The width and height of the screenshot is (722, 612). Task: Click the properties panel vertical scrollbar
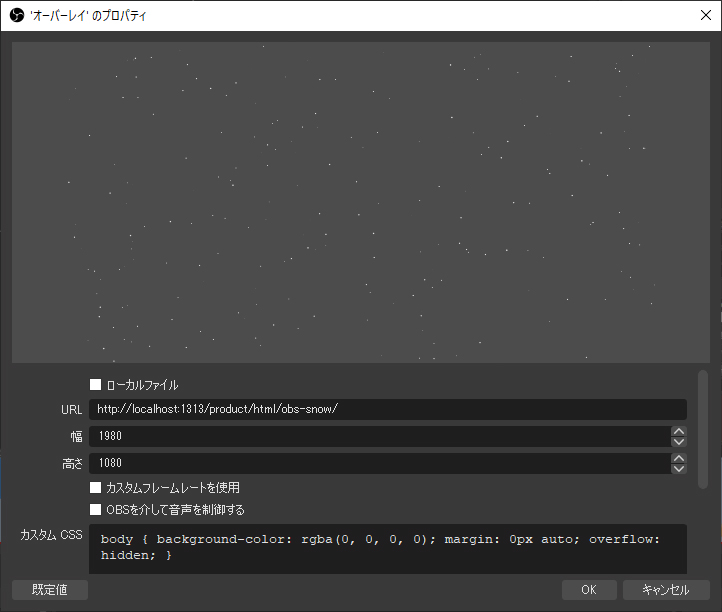coord(703,429)
